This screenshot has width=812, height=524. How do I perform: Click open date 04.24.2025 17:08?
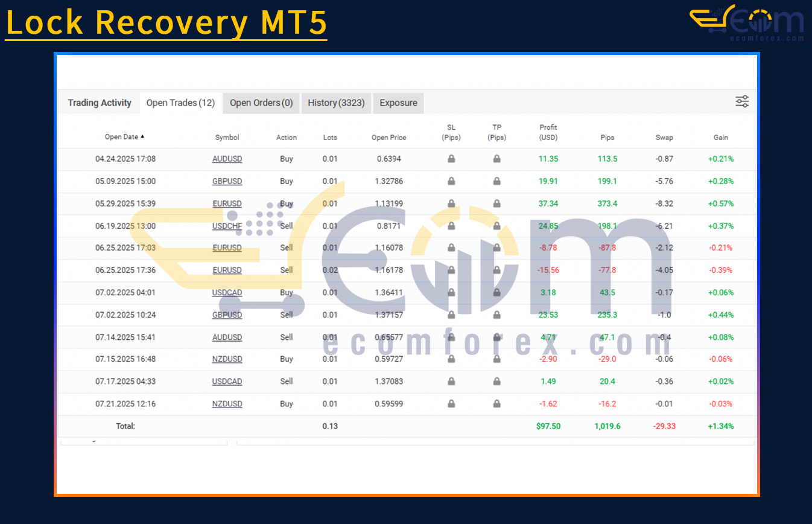point(125,159)
